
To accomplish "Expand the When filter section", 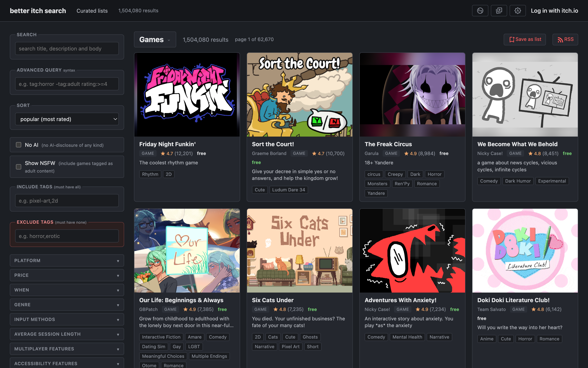I will click(x=67, y=290).
